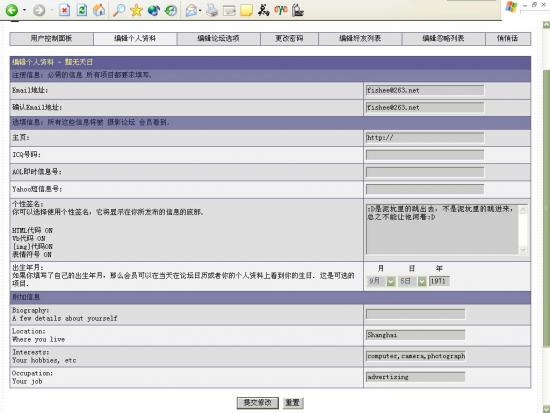Click the rightmost document toolbar icon

pos(298,10)
